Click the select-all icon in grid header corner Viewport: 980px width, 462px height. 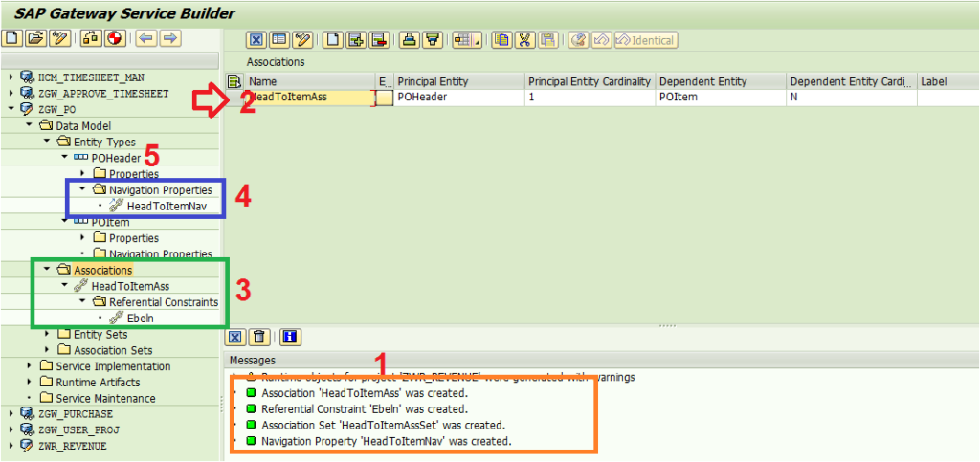pyautogui.click(x=234, y=81)
